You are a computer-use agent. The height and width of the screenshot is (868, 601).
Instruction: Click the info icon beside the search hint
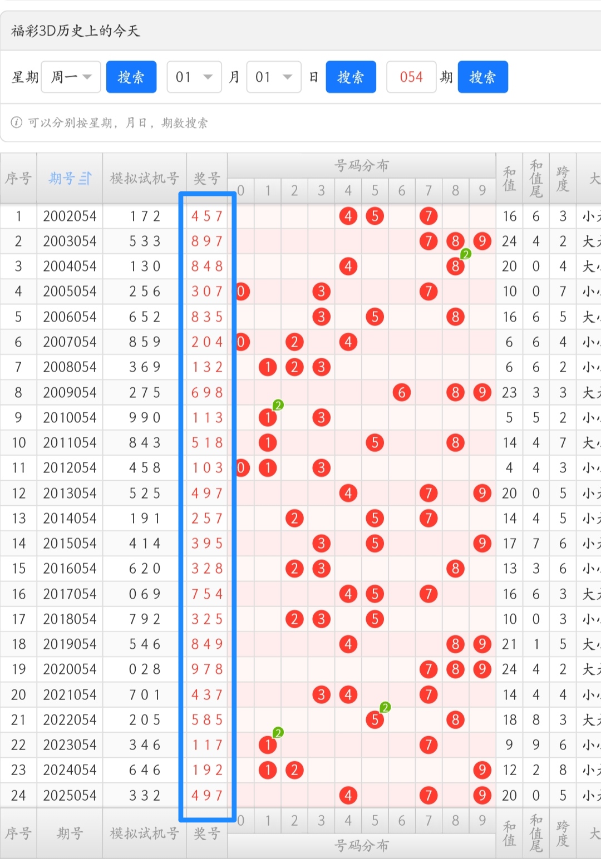[x=17, y=122]
